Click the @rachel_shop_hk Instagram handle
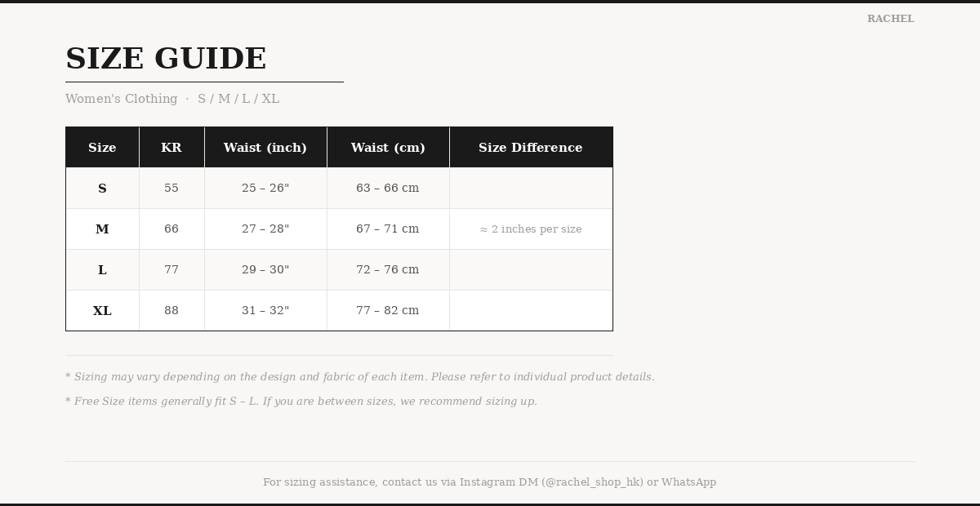Image resolution: width=980 pixels, height=506 pixels. [x=592, y=482]
